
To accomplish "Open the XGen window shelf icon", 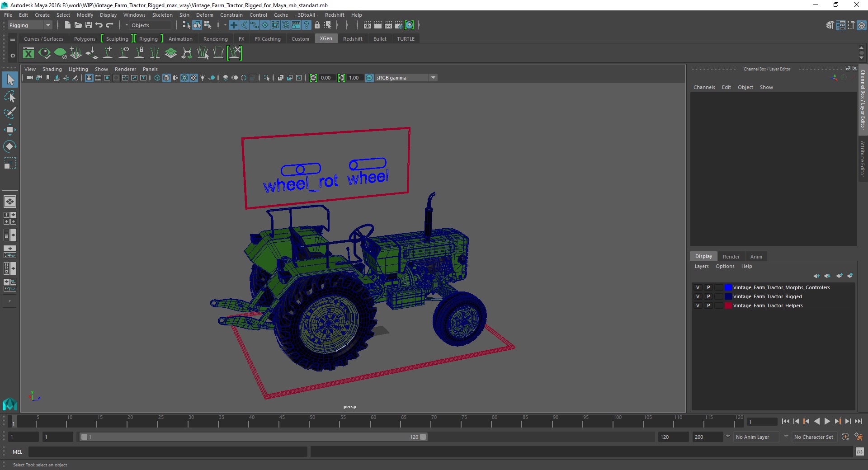I will point(28,53).
